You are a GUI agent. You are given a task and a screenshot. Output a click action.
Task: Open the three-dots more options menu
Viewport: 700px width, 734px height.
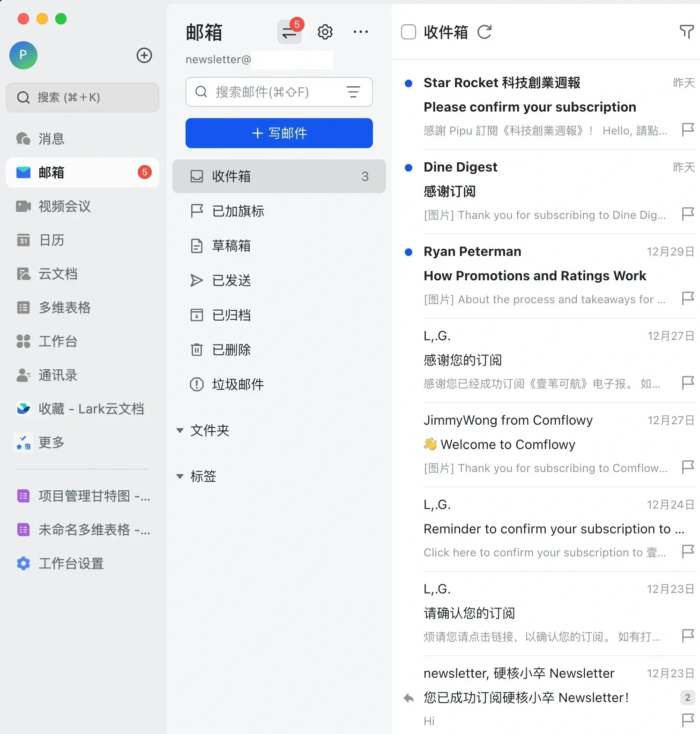[360, 32]
